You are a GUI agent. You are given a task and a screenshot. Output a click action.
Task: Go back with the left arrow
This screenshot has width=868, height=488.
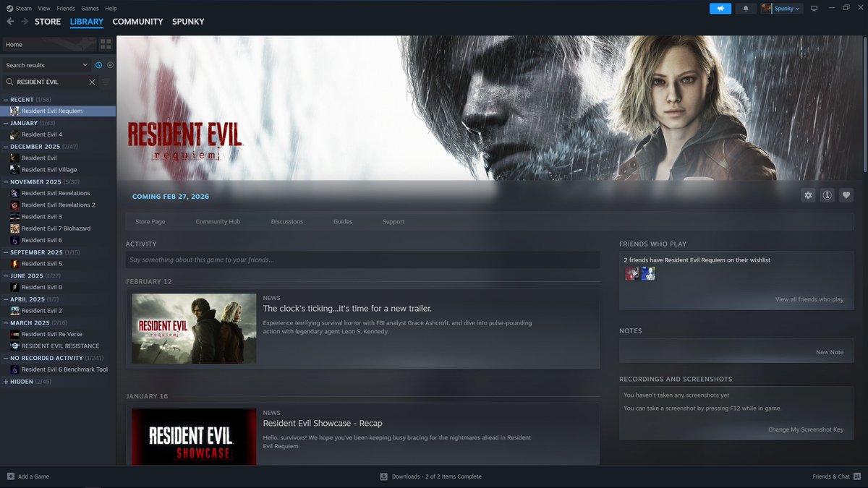coord(10,22)
